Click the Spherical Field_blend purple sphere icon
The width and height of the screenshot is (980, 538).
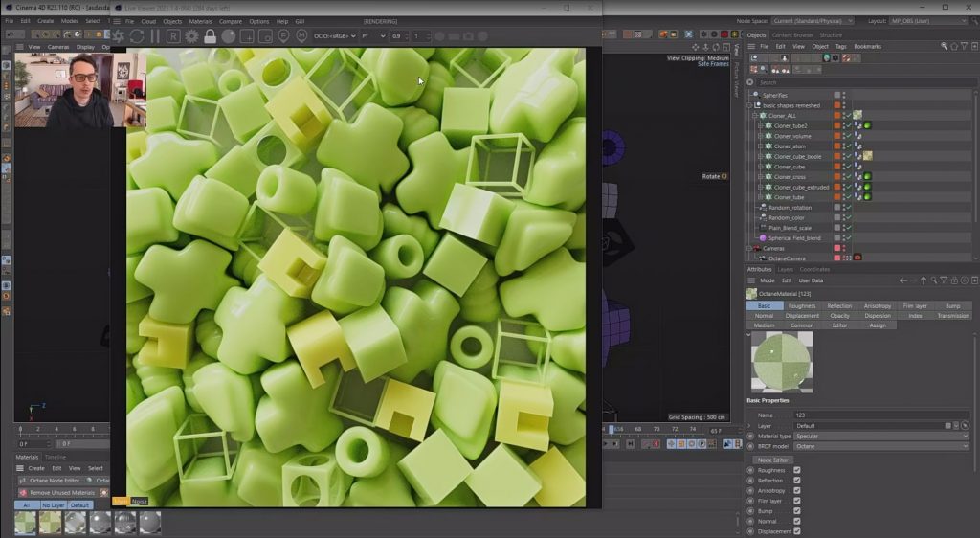[763, 238]
